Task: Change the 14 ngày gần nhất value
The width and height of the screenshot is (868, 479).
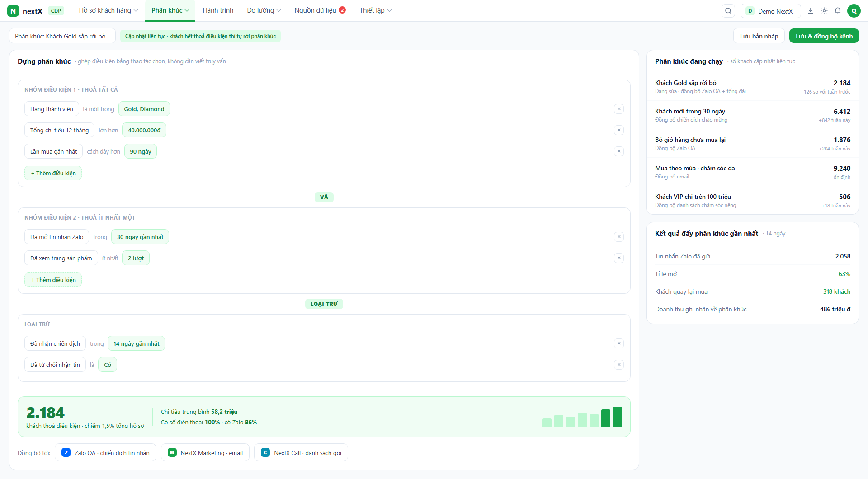Action: (x=136, y=343)
